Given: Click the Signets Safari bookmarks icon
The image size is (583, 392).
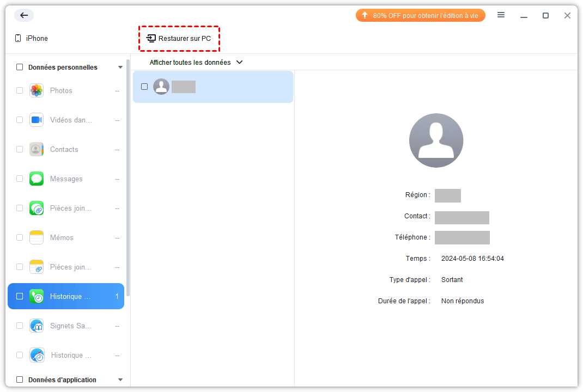Looking at the screenshot, I should pyautogui.click(x=37, y=326).
